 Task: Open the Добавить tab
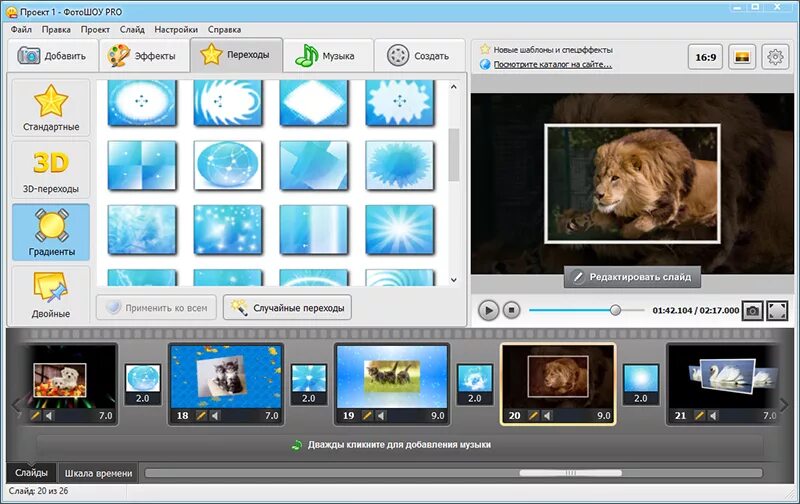click(53, 56)
